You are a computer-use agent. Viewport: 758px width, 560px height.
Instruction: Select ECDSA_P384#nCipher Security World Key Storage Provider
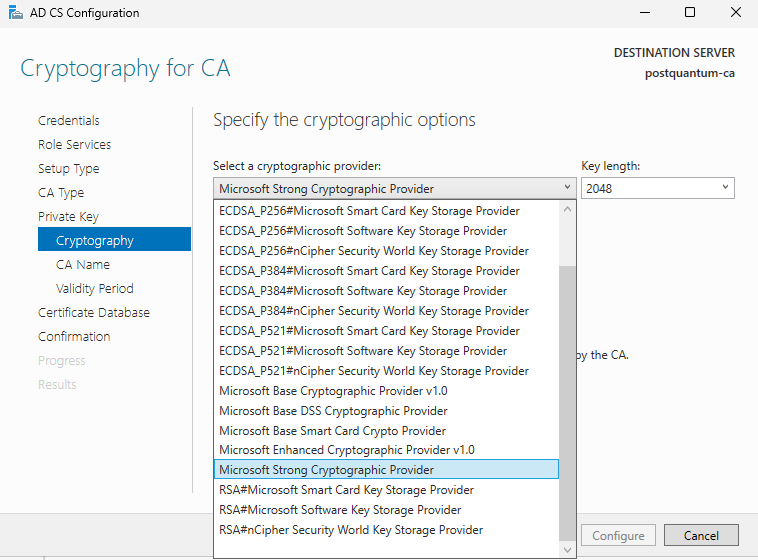point(386,310)
